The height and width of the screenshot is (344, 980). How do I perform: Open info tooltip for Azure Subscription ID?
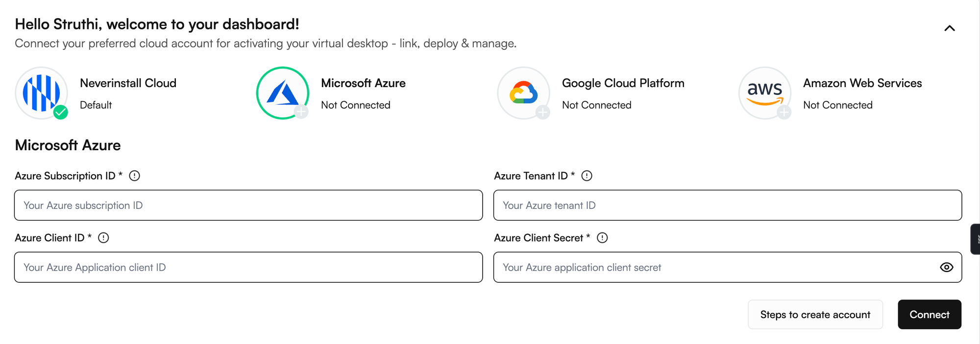[x=134, y=176]
